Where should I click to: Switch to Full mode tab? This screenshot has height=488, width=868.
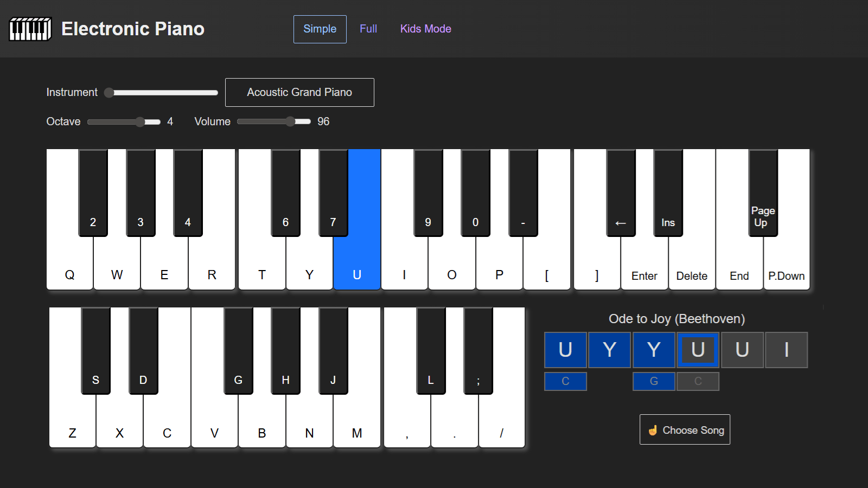tap(368, 29)
